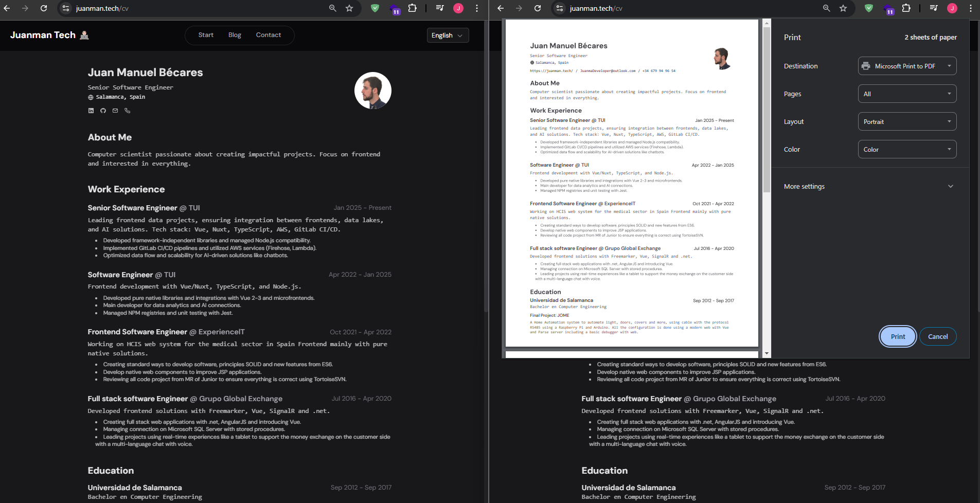Bookmark page with star icon in print-dialog window

[843, 8]
